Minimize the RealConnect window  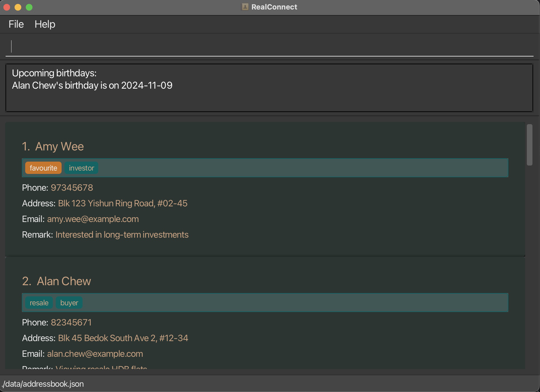click(18, 7)
